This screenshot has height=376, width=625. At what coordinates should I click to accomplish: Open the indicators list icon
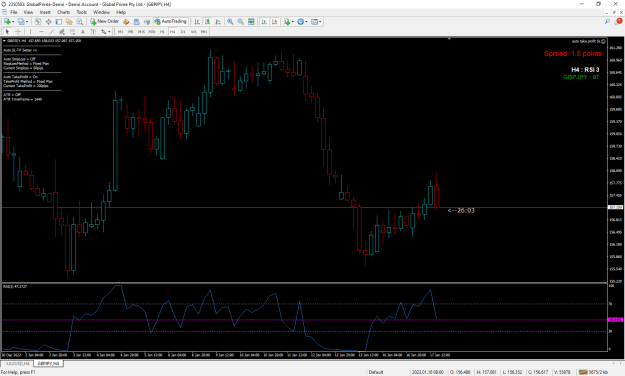[287, 22]
